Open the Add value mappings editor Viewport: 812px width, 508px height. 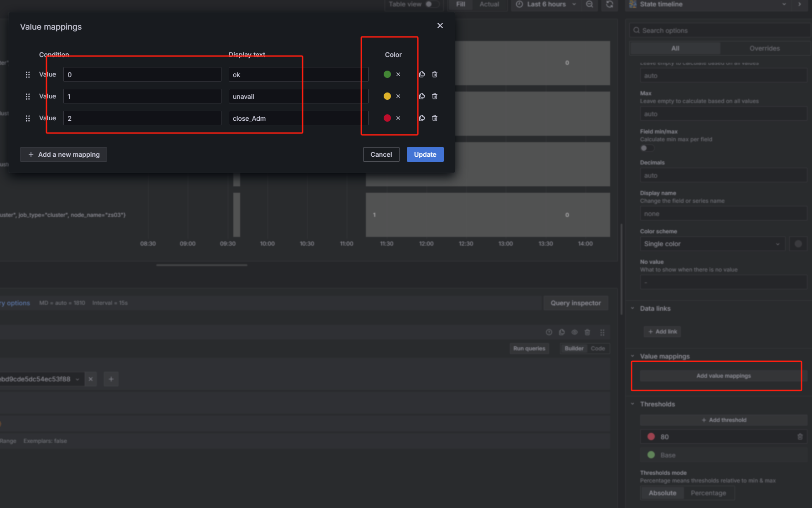click(x=724, y=376)
